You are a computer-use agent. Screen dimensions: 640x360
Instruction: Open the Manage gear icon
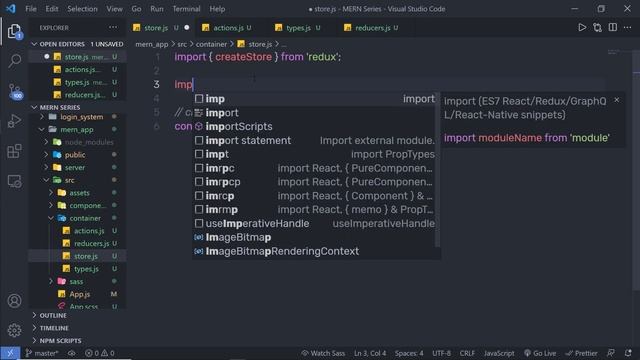tap(14, 330)
